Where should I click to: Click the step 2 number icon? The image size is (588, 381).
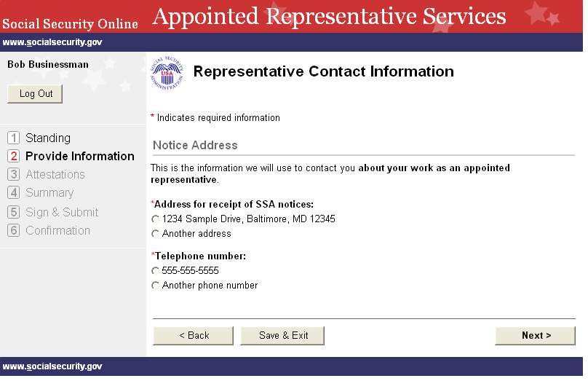point(13,156)
